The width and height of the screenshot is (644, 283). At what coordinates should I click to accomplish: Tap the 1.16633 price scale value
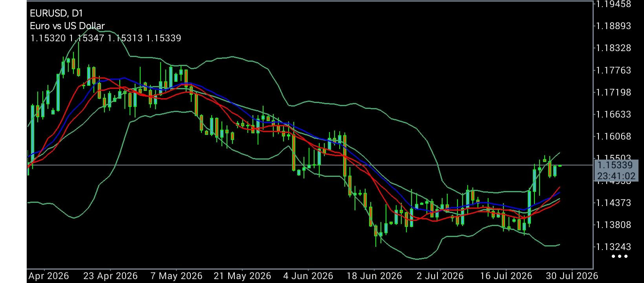(x=613, y=114)
